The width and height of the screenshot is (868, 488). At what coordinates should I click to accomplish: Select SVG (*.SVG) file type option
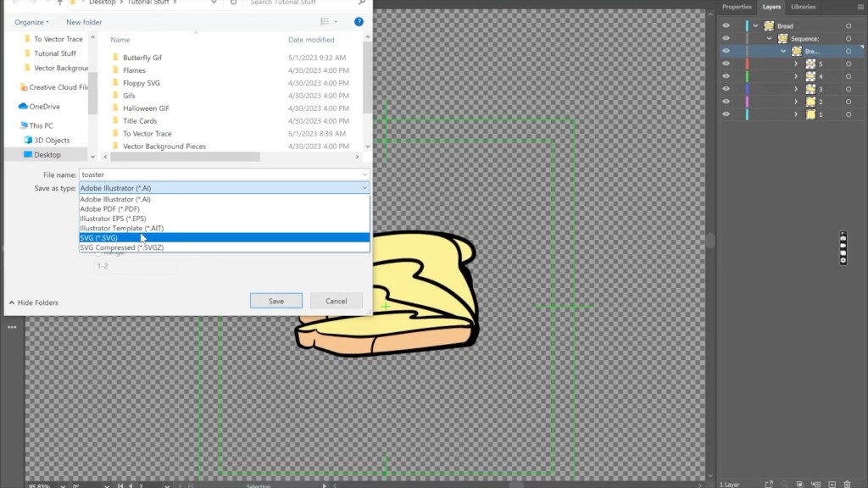(x=224, y=238)
